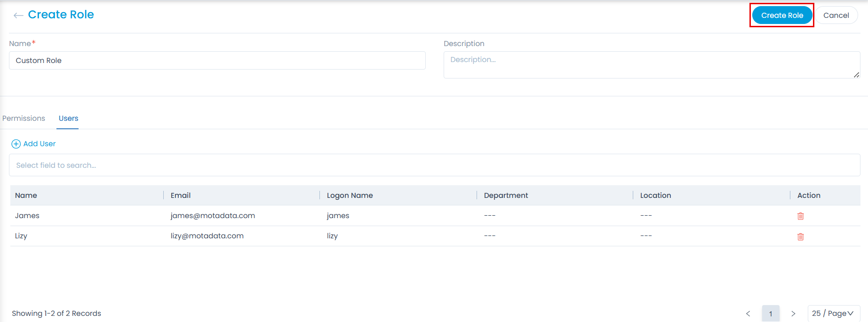Click the Create Role page title
868x322 pixels.
61,15
